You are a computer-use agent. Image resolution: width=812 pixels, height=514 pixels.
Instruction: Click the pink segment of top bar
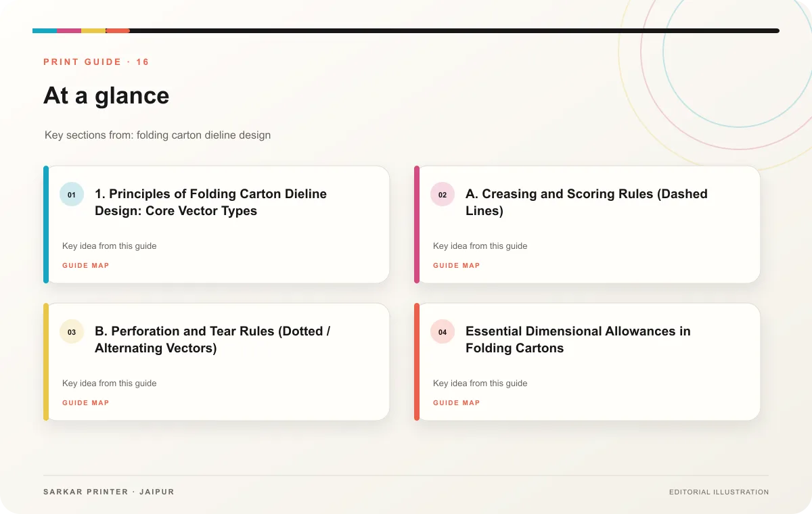point(69,30)
